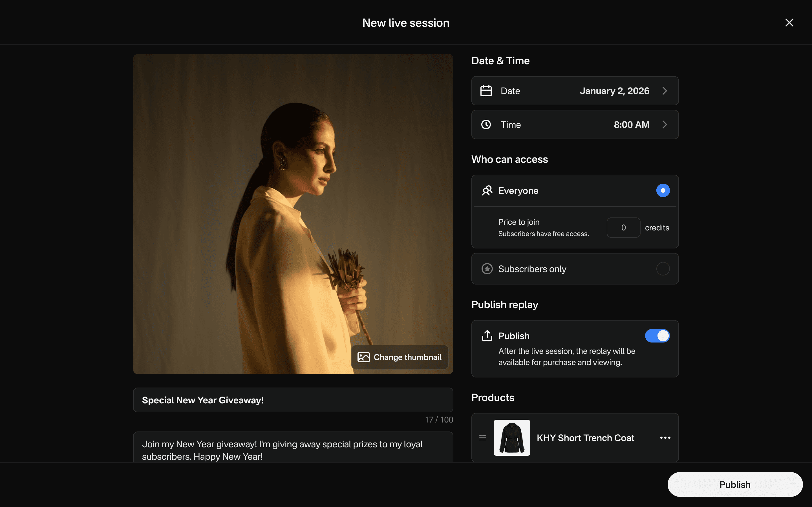Viewport: 812px width, 507px height.
Task: Open the date picker chevron for January 2, 2026
Action: tap(665, 91)
